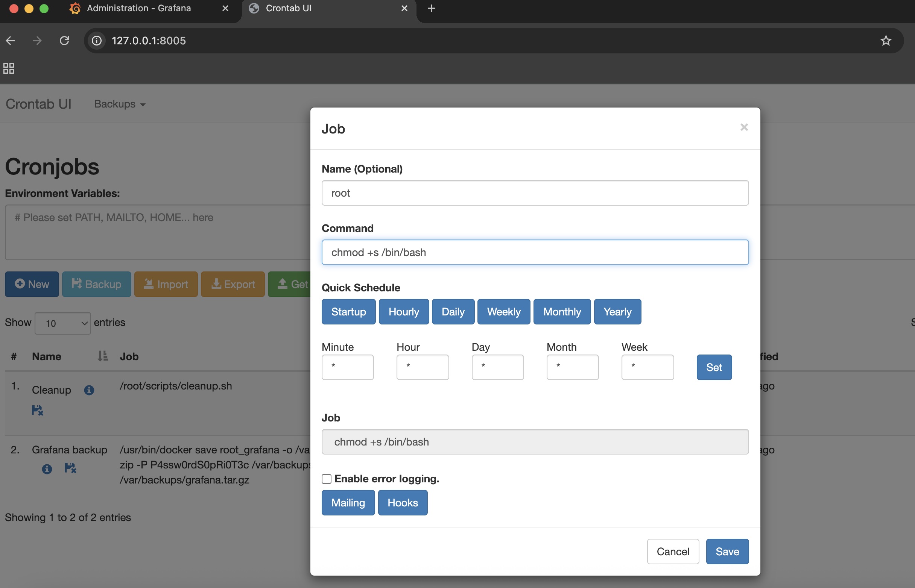Screen dimensions: 915x588
Task: Open the browser apps grid icon
Action: (x=8, y=68)
